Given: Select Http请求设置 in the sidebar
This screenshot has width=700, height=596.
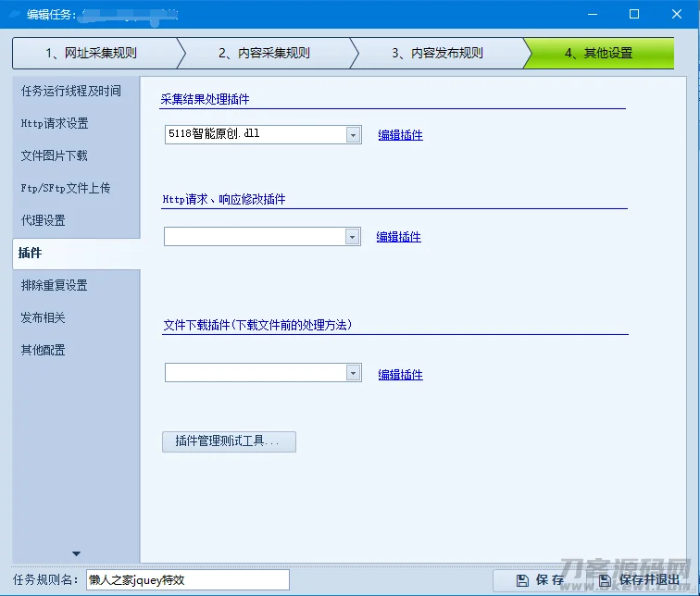Looking at the screenshot, I should click(x=55, y=124).
